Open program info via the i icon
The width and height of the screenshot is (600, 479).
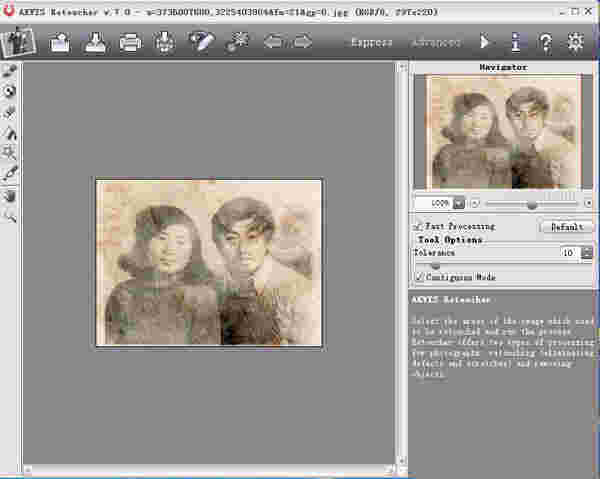[515, 43]
